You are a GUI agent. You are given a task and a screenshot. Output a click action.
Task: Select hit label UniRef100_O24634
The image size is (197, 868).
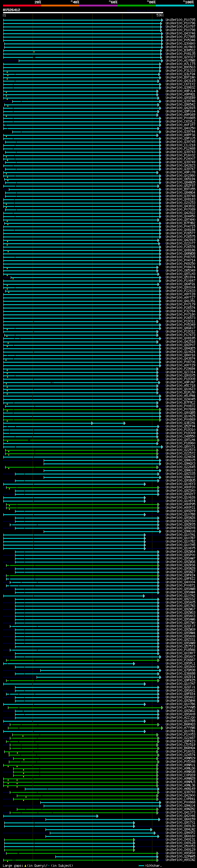180,457
